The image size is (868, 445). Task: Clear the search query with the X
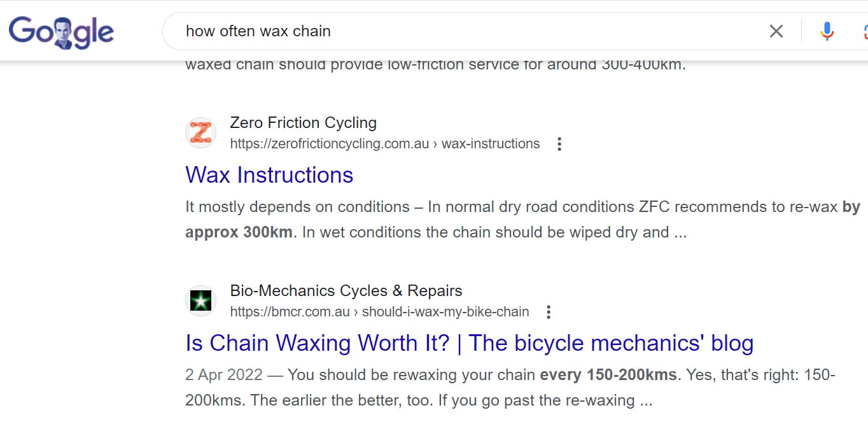click(776, 31)
